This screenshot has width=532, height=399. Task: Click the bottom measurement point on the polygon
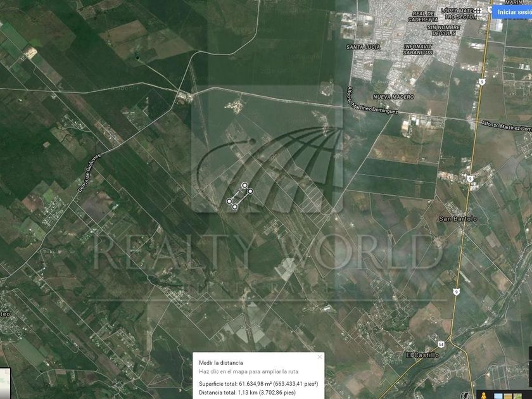(234, 206)
